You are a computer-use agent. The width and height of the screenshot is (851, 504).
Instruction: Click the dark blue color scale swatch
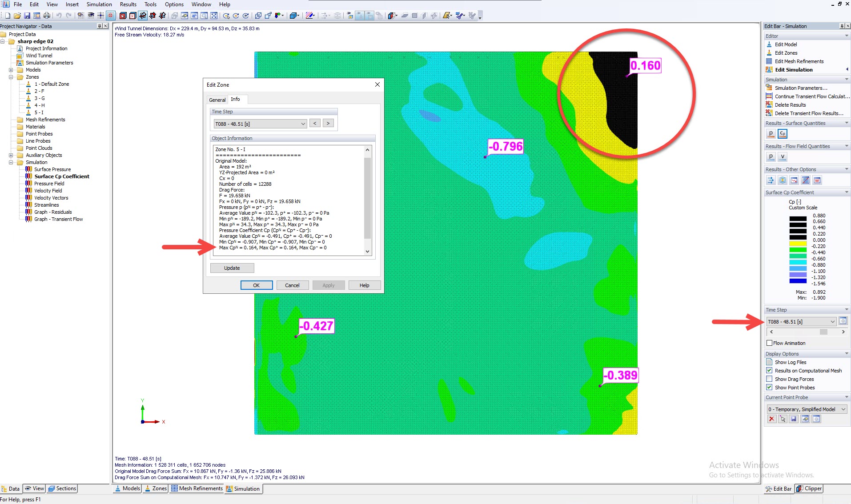798,281
